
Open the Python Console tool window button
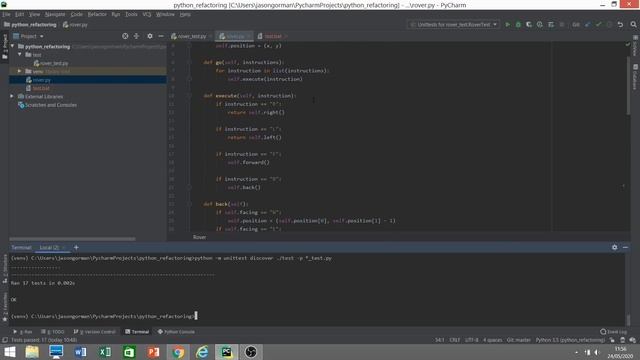[176, 332]
